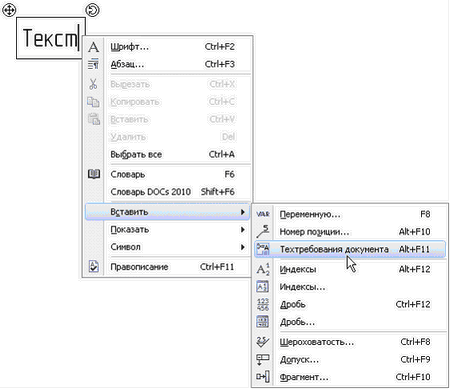Click the Фрагмент icon
The width and height of the screenshot is (450, 389).
coord(263,377)
